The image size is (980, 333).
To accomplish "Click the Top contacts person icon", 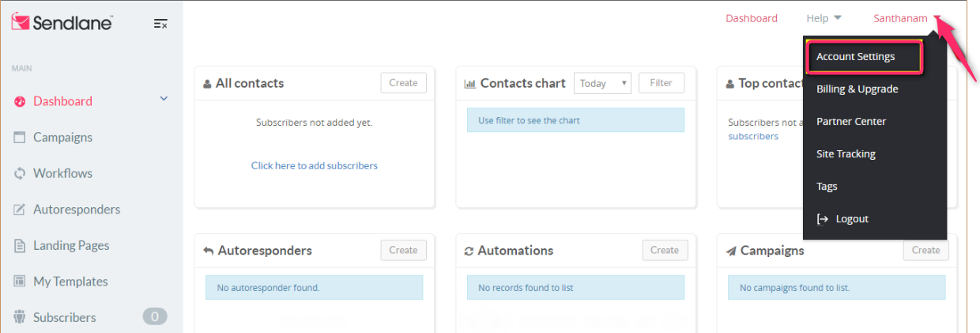I will (x=730, y=84).
